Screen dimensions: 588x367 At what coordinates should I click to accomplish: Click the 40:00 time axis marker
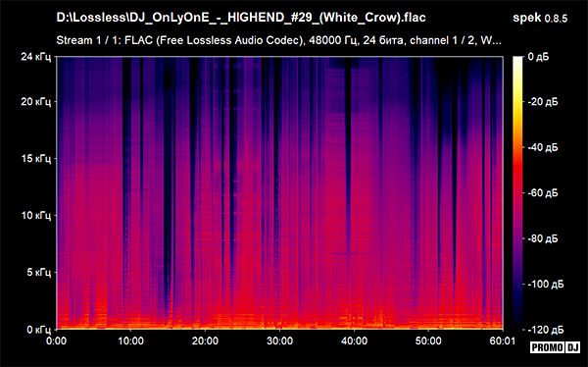[354, 341]
